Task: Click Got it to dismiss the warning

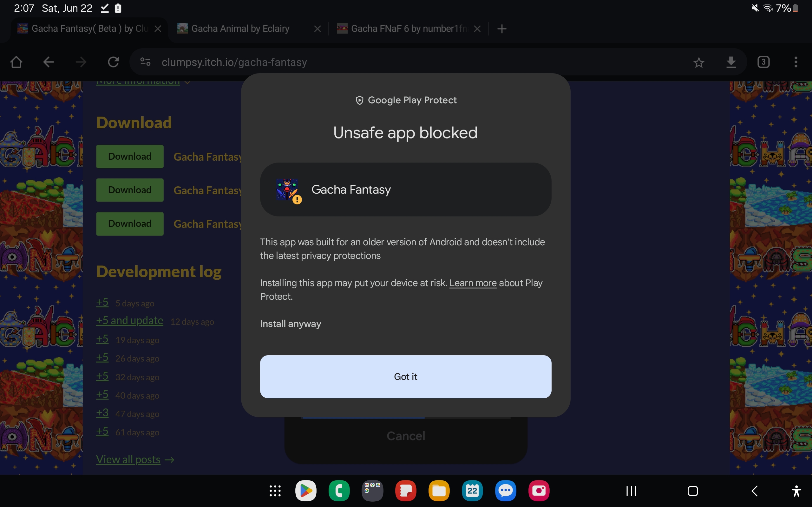Action: (406, 376)
